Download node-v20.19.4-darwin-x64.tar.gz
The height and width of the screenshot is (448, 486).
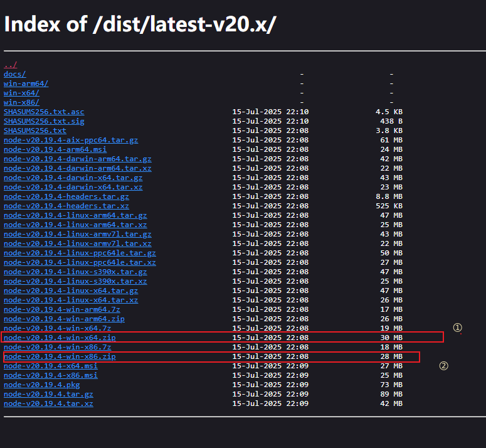coord(73,178)
